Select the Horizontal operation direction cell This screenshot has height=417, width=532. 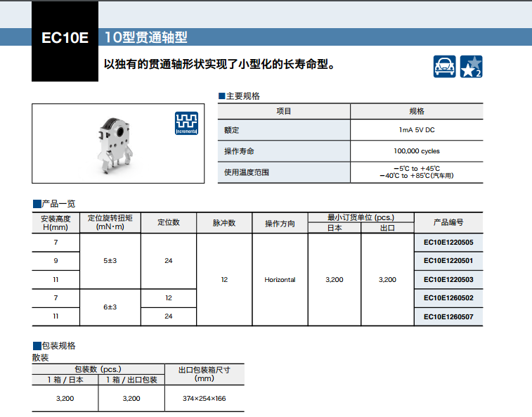(x=280, y=280)
